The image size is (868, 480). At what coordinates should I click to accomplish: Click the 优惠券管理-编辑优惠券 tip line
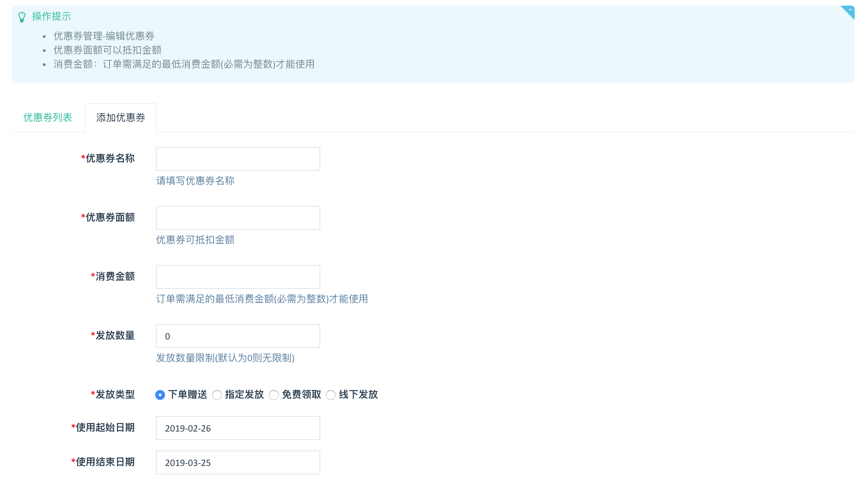click(104, 36)
